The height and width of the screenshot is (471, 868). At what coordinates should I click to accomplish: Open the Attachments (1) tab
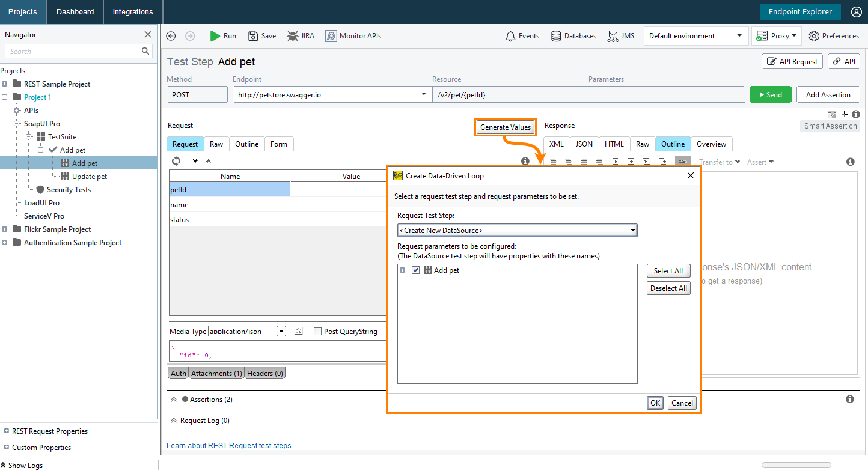(216, 374)
